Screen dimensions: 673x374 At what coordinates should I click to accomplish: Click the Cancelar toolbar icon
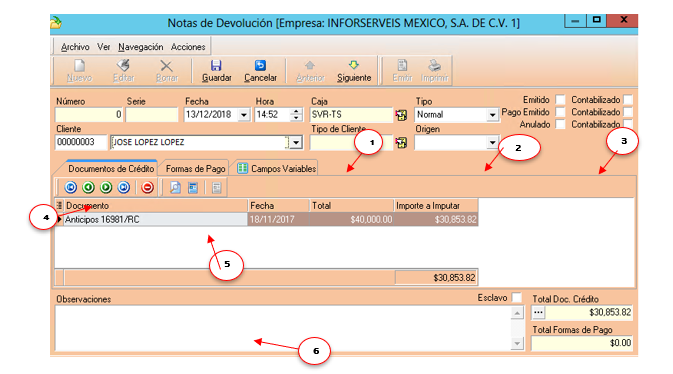tap(260, 65)
